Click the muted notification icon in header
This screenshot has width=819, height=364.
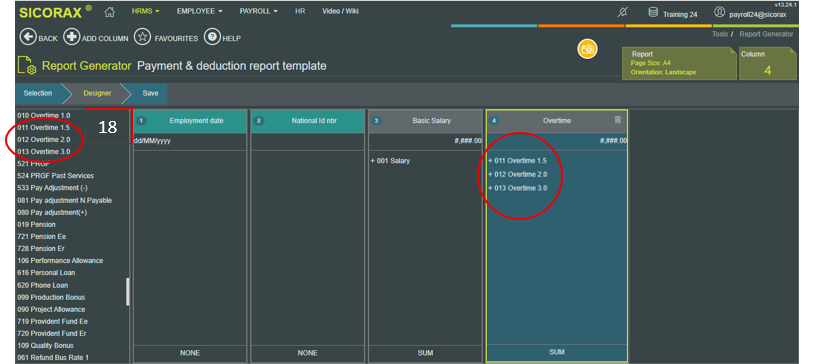pos(622,13)
